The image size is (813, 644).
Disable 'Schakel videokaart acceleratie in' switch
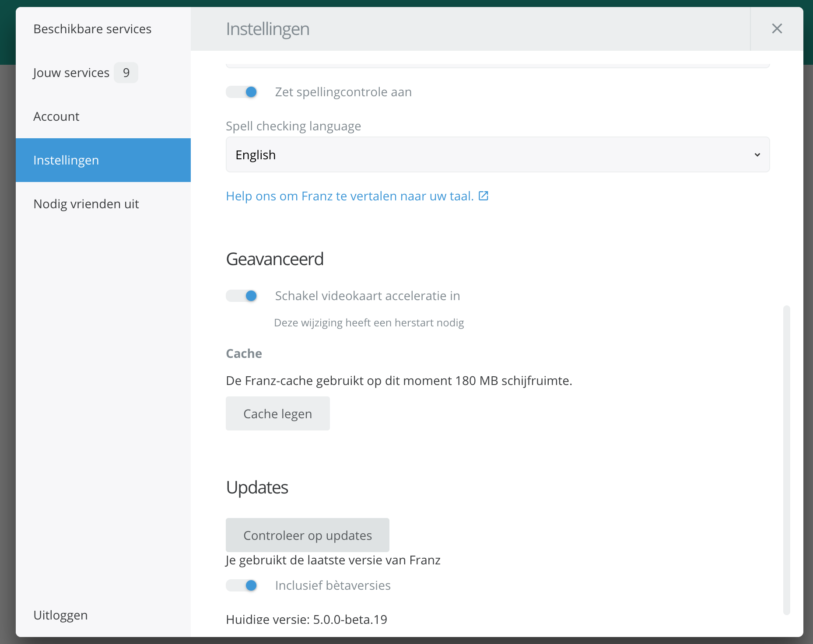242,296
